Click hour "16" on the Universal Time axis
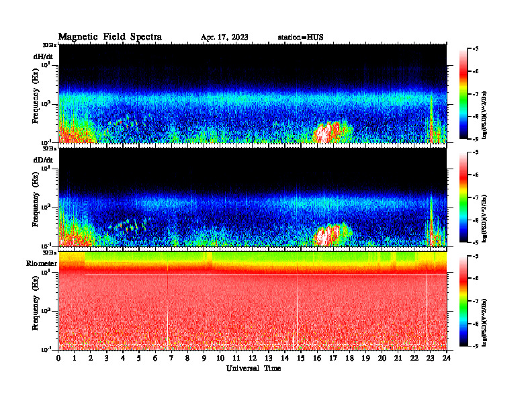 (x=317, y=359)
